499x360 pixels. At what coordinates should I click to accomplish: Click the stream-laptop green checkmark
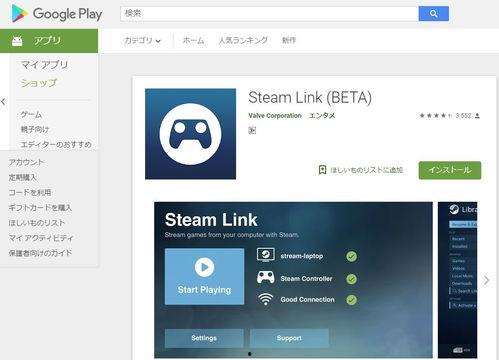click(x=351, y=256)
